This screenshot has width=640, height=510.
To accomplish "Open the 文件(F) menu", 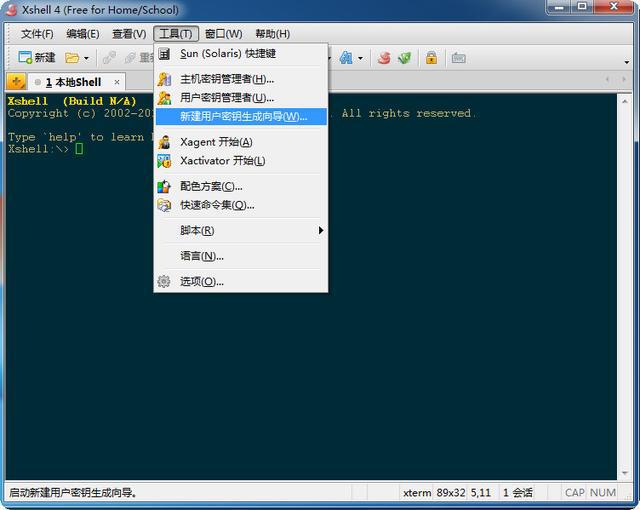I will point(37,34).
